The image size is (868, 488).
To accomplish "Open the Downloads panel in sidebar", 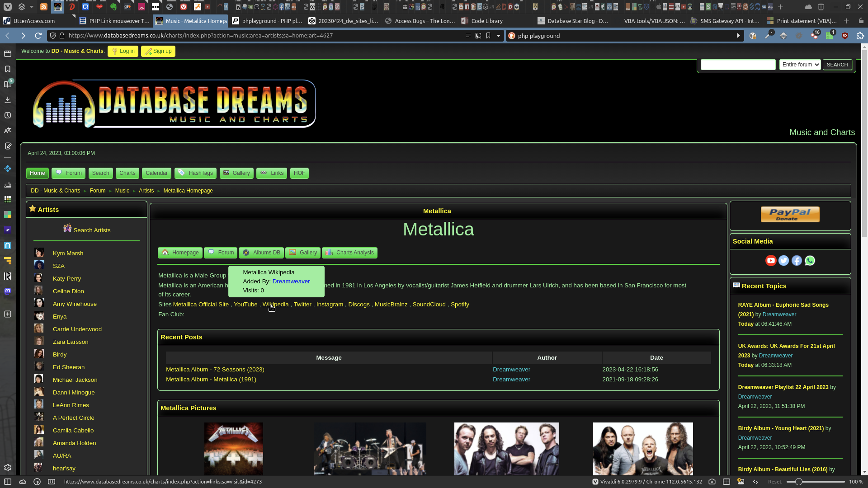I will click(x=8, y=100).
